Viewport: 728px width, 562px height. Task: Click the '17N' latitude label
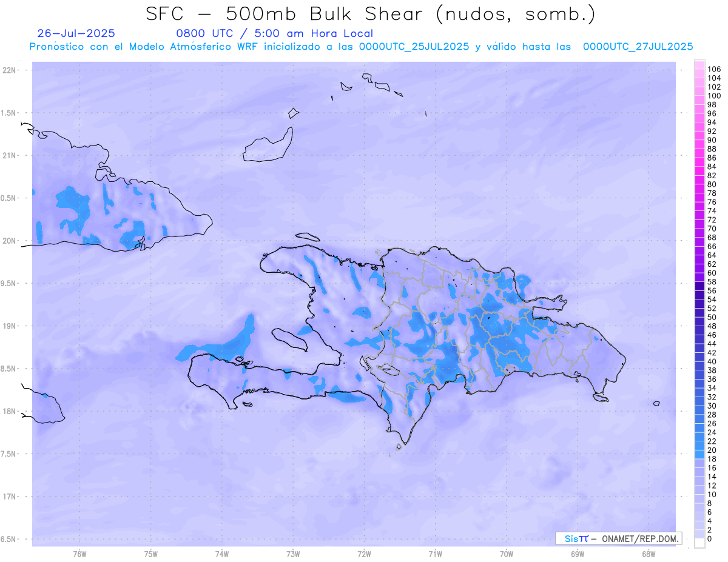coord(10,497)
